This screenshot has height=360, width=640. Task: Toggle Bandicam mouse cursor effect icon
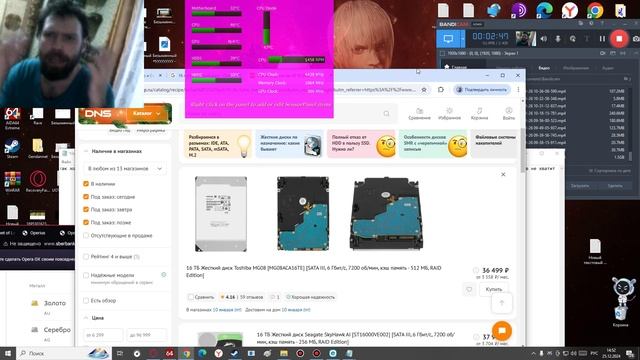tap(572, 39)
